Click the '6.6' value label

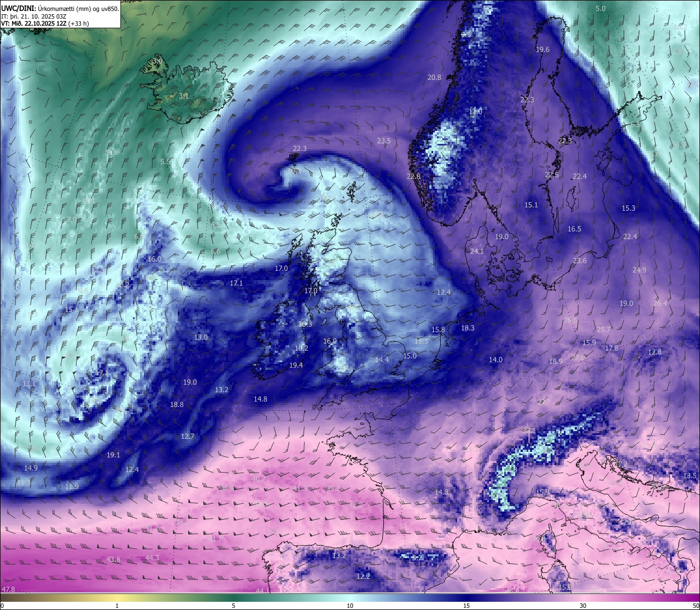point(215,251)
